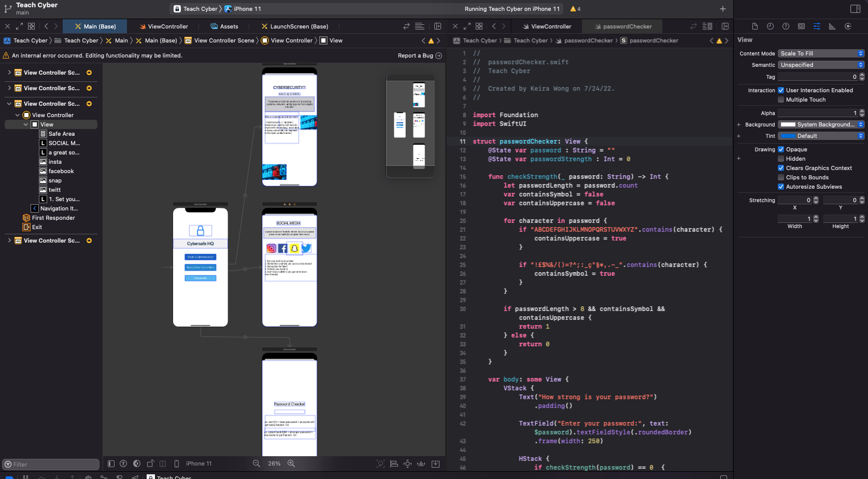Toggle Autoresize Subviews checkbox
This screenshot has height=479, width=868.
[781, 187]
